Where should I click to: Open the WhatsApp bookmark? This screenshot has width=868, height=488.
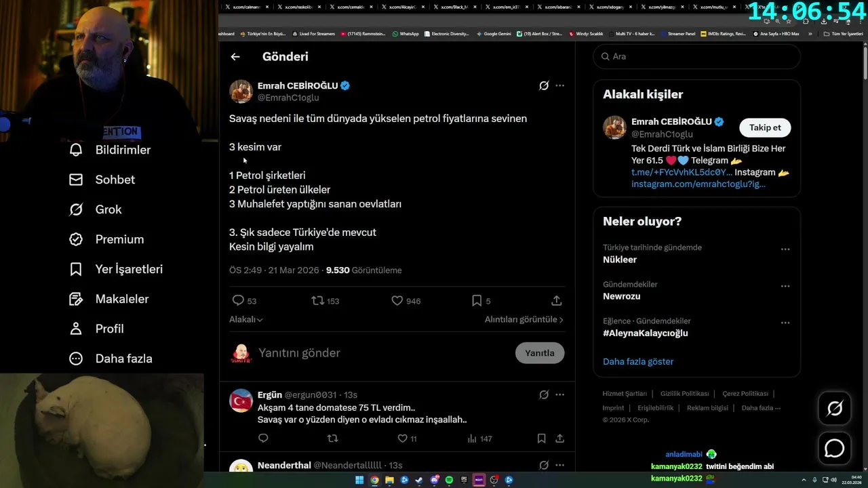click(x=406, y=33)
